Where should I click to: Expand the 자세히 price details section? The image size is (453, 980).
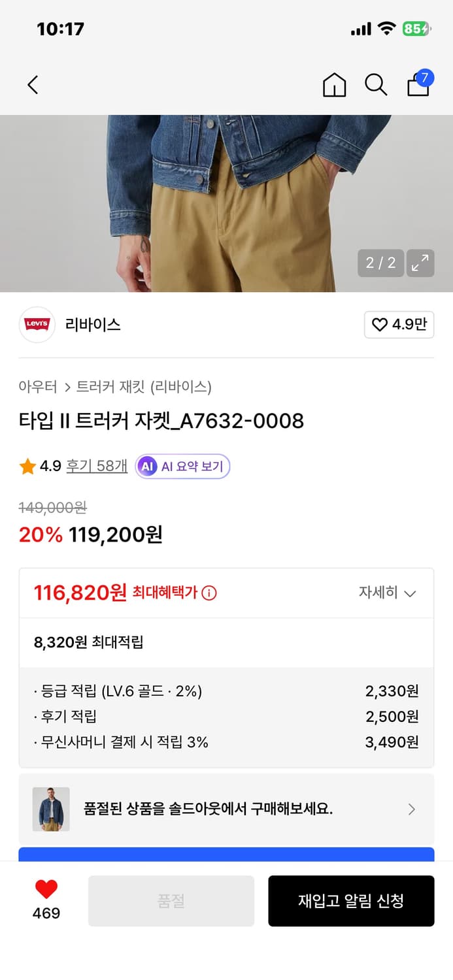pos(388,593)
